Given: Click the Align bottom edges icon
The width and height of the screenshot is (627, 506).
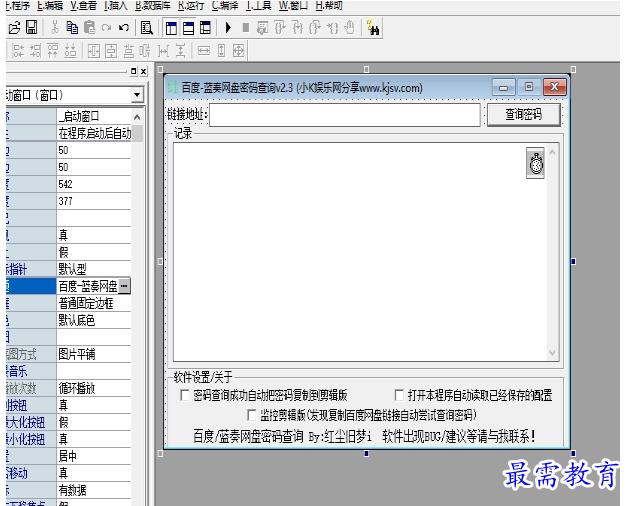Looking at the screenshot, I should click(x=70, y=51).
